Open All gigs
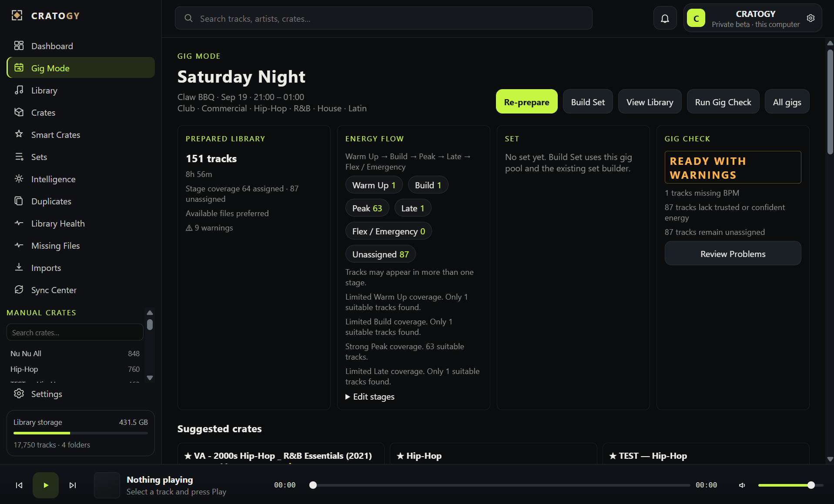 tap(787, 102)
